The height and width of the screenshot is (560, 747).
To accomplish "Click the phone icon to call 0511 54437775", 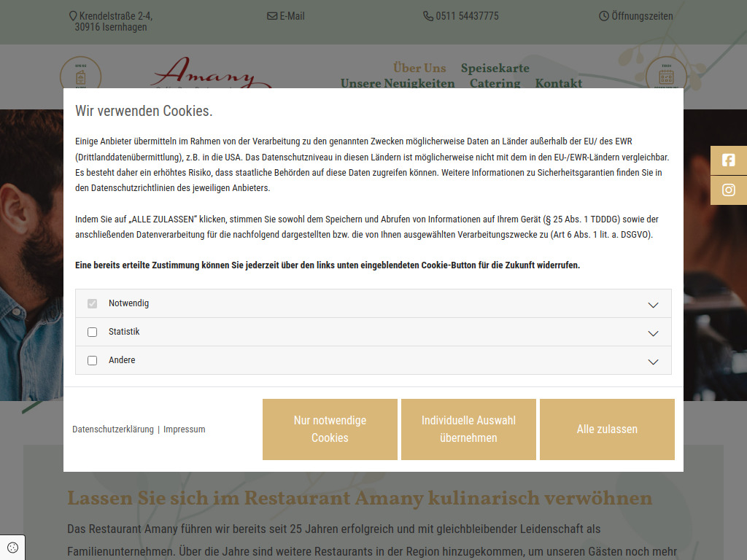I will pyautogui.click(x=427, y=15).
